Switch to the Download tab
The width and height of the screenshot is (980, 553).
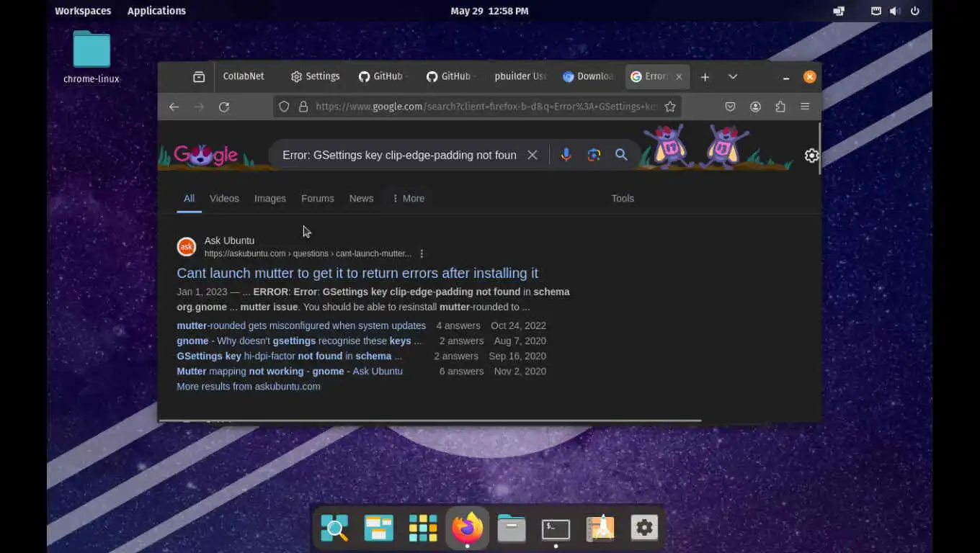tap(588, 76)
